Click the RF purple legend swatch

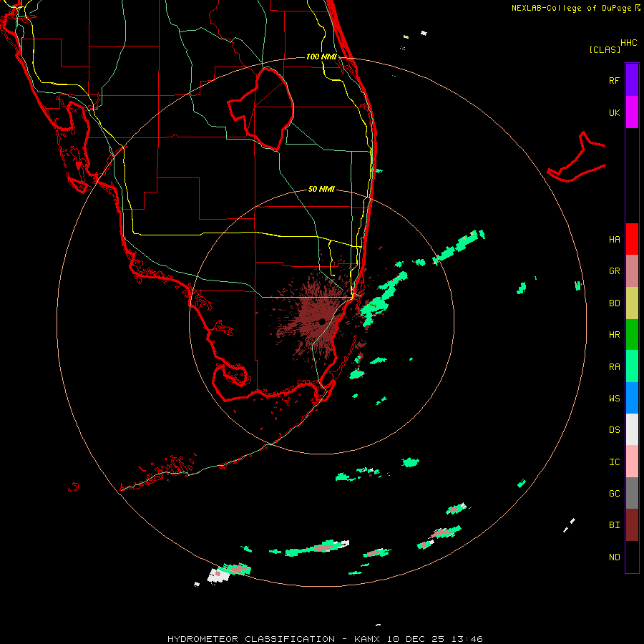click(632, 80)
